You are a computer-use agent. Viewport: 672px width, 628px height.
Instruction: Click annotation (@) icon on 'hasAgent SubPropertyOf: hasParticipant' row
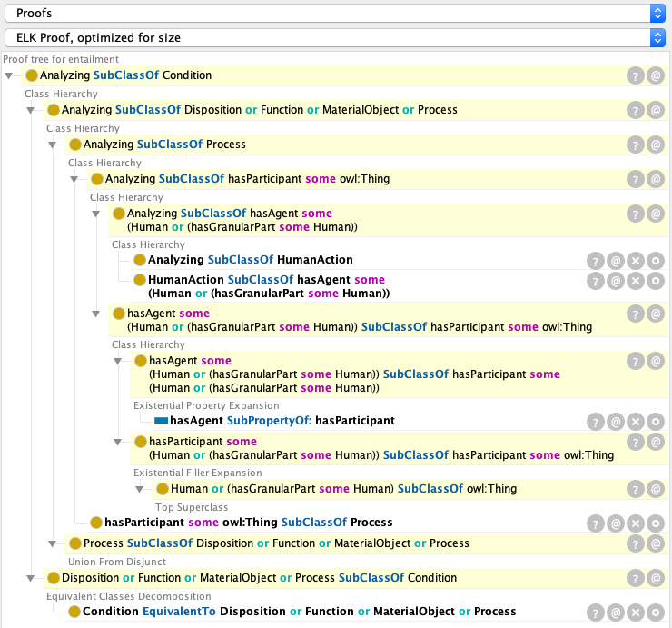616,422
